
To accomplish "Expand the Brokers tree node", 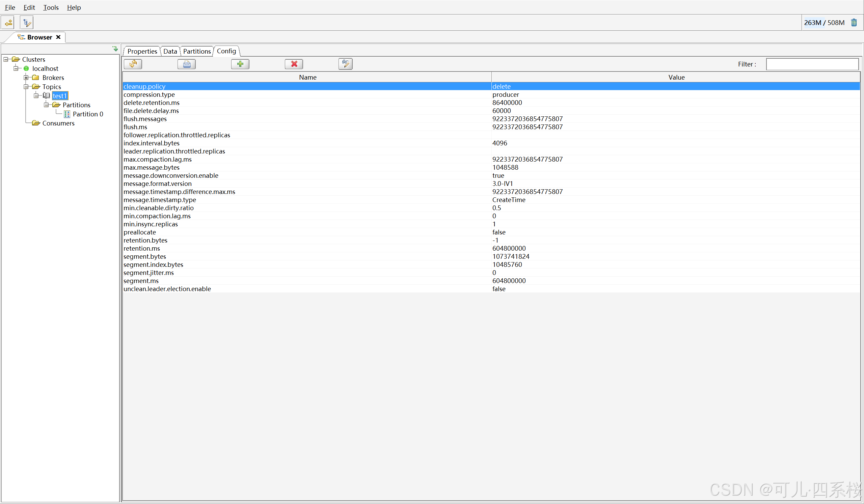I will pyautogui.click(x=26, y=78).
